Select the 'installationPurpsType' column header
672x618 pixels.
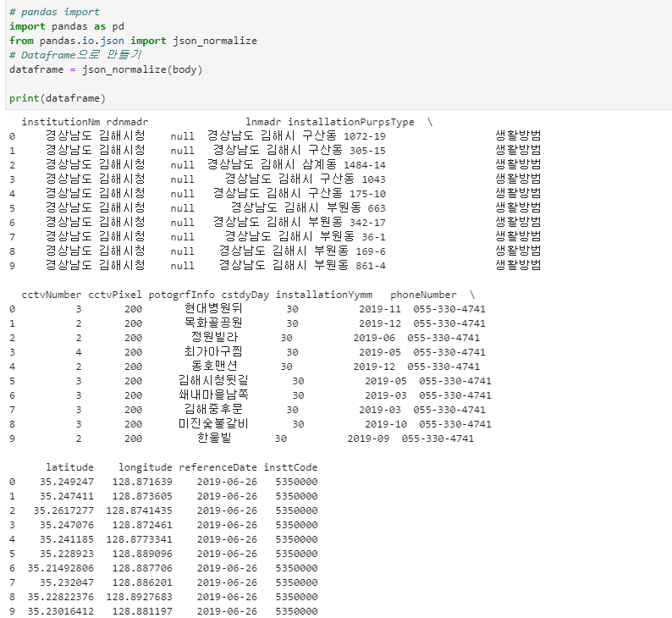(x=351, y=122)
